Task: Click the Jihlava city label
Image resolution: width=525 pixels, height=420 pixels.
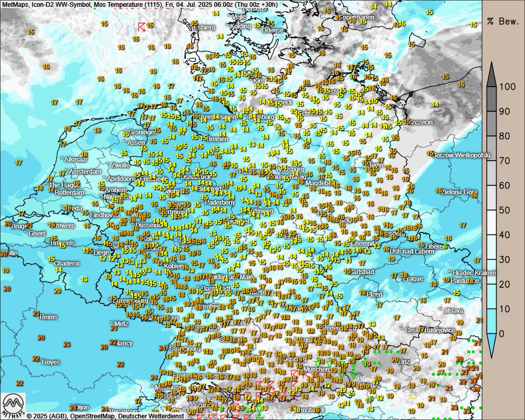Action: [x=453, y=311]
